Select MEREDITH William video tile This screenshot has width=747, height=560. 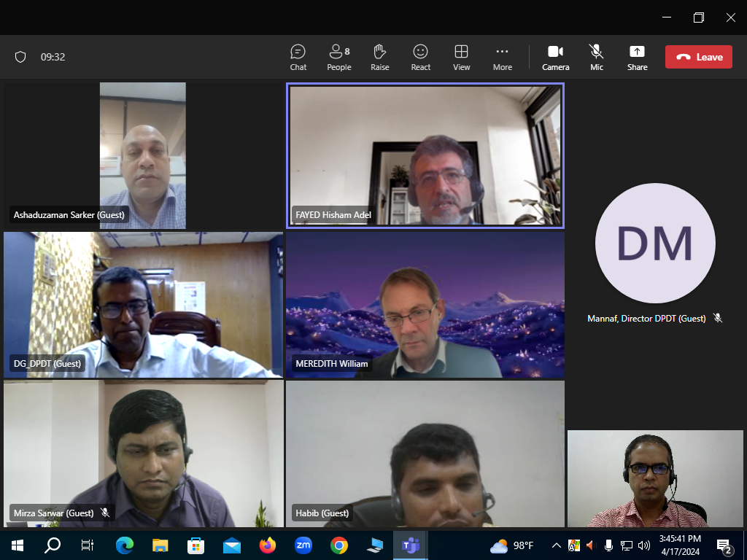[x=425, y=305]
